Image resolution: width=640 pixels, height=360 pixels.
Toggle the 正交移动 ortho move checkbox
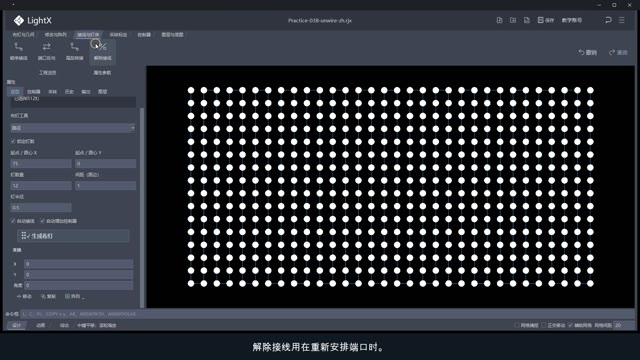(544, 325)
